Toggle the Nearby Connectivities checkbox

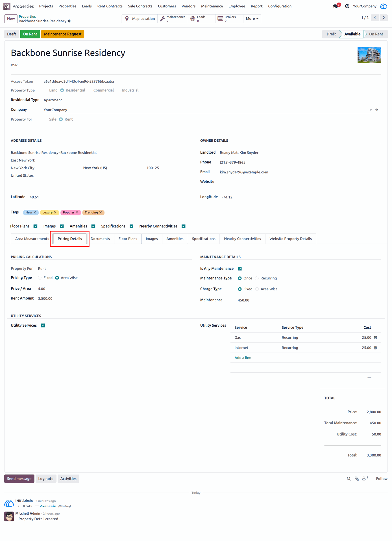[x=184, y=226]
